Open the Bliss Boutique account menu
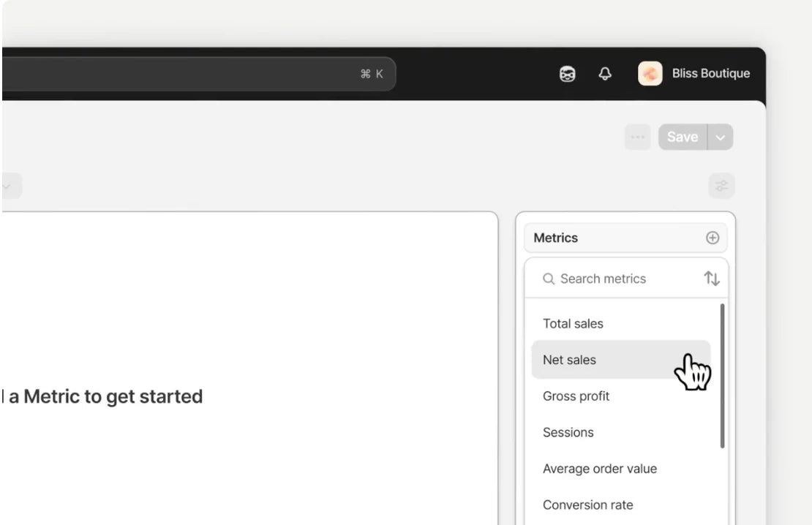The height and width of the screenshot is (525, 812). click(710, 74)
